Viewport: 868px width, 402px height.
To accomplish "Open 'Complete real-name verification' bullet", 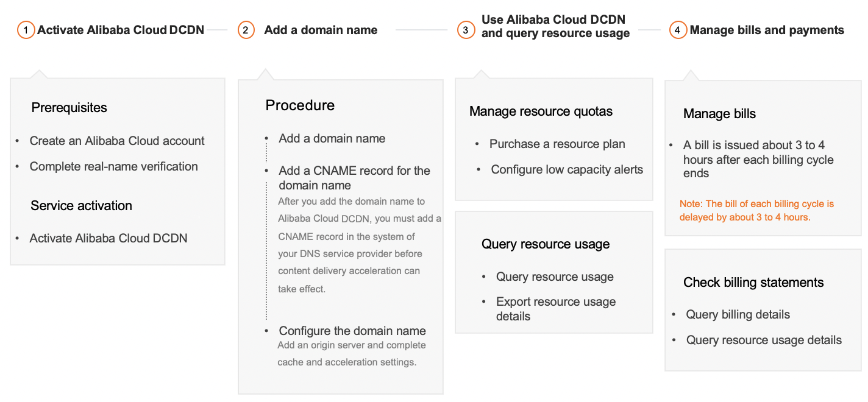I will pos(114,166).
